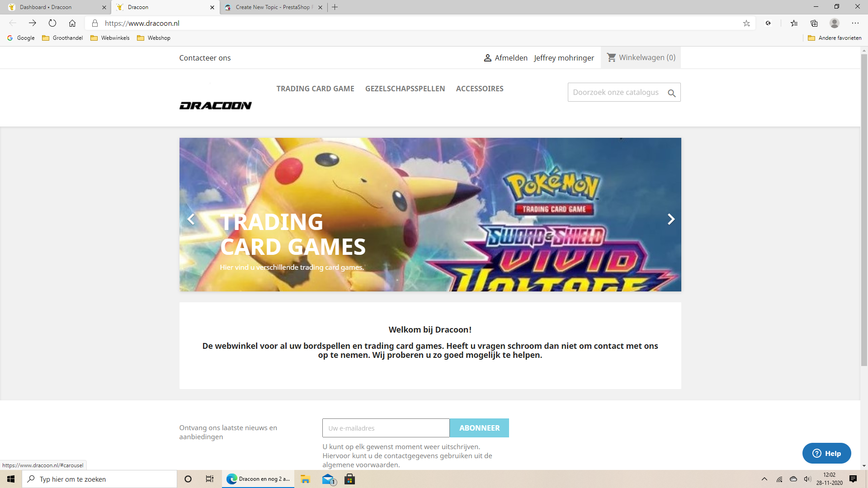Go to previous carousel slide arrow

[x=191, y=219]
